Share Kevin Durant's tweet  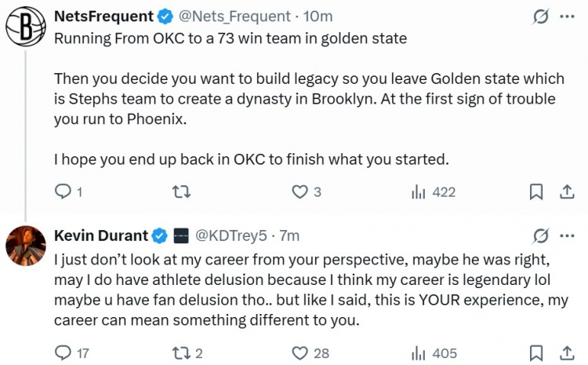coord(566,352)
